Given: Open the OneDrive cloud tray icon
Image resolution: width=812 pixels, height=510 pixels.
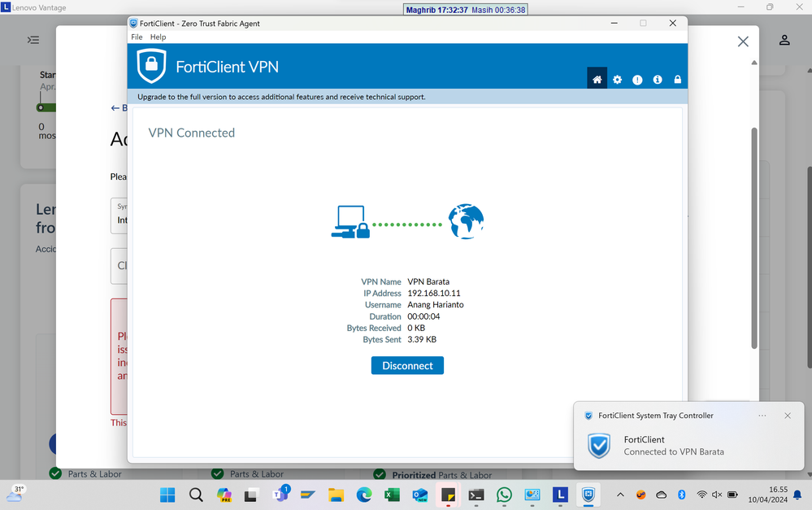Looking at the screenshot, I should point(662,495).
